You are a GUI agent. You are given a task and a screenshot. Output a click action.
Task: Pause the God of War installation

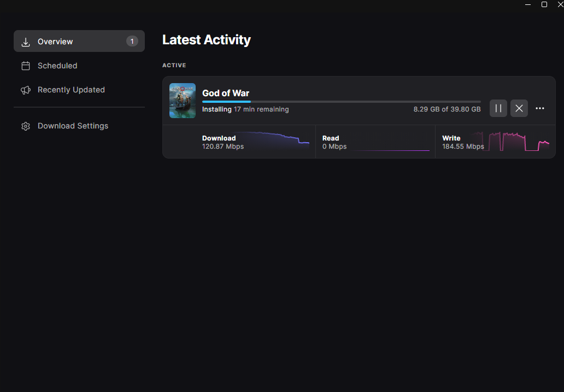pyautogui.click(x=498, y=108)
